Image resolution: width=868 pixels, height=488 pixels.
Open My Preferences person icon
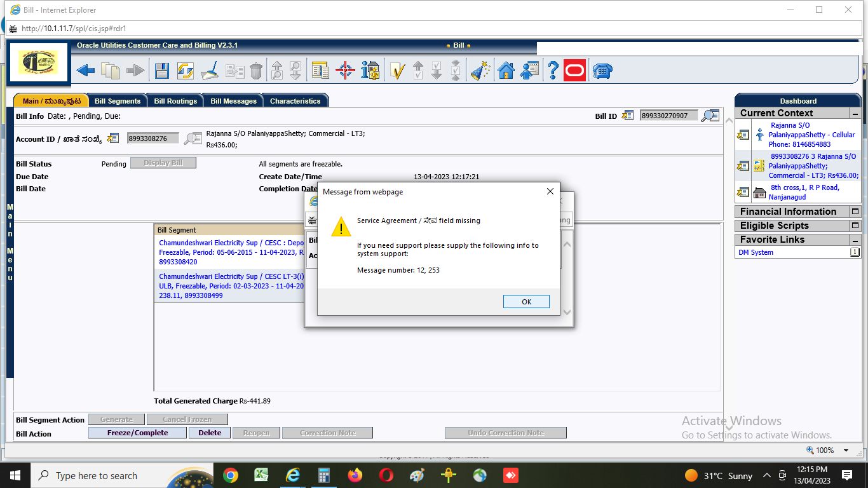coord(529,70)
